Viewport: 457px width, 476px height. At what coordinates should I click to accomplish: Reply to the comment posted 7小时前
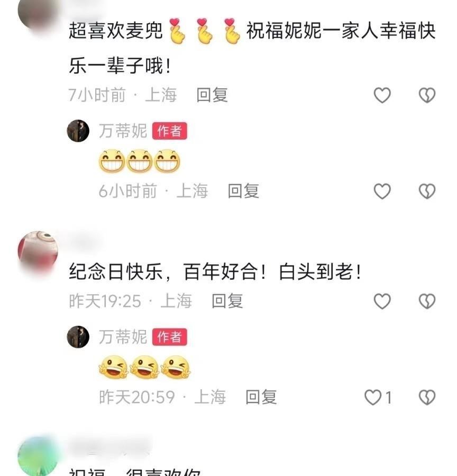tap(212, 95)
